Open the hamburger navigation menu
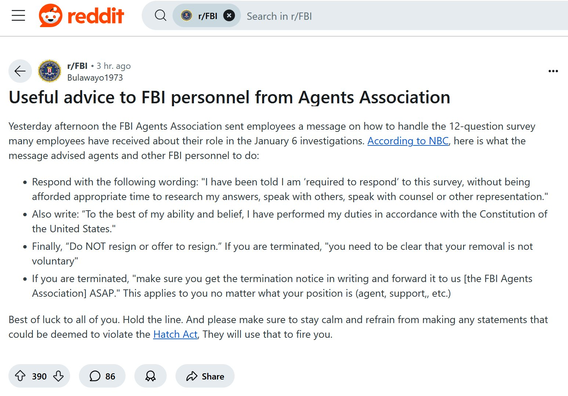 18,16
